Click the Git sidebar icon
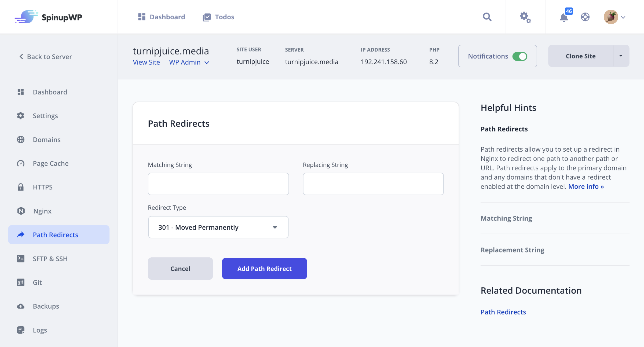The width and height of the screenshot is (644, 347). pyautogui.click(x=20, y=282)
